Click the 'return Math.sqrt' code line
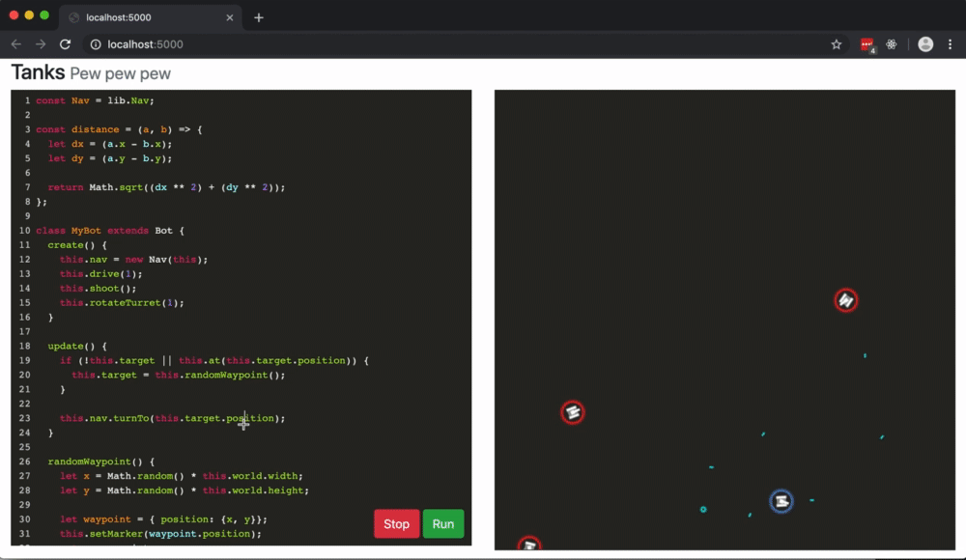This screenshot has height=560, width=966. pyautogui.click(x=166, y=187)
